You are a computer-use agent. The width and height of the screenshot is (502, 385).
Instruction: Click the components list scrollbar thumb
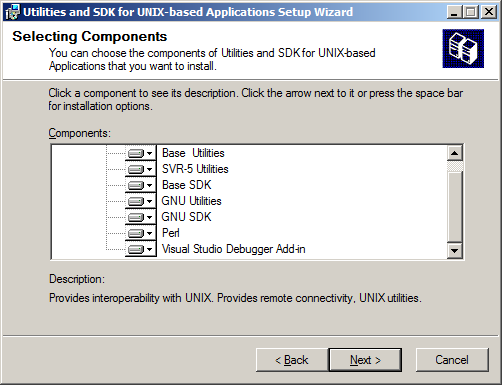[454, 207]
